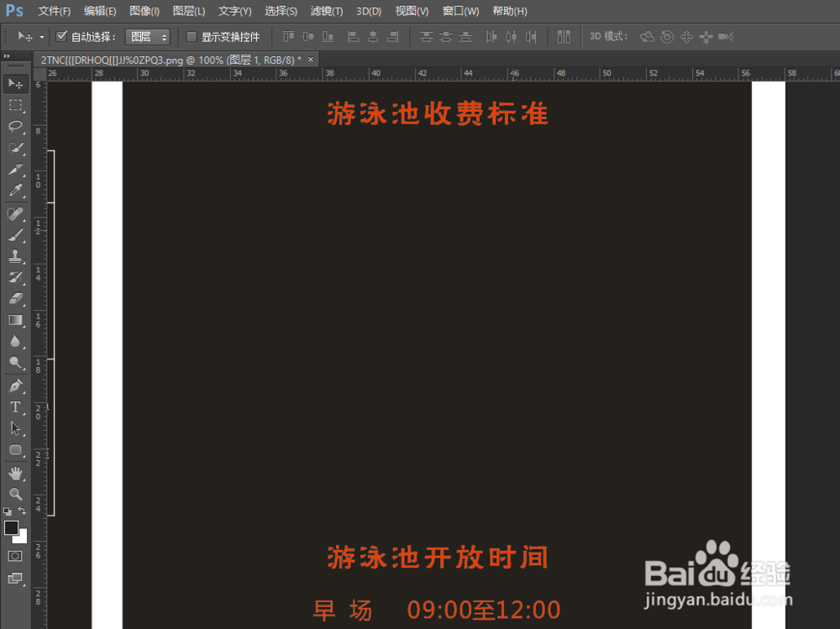Click the Auto-Align Layers button

pos(564,36)
